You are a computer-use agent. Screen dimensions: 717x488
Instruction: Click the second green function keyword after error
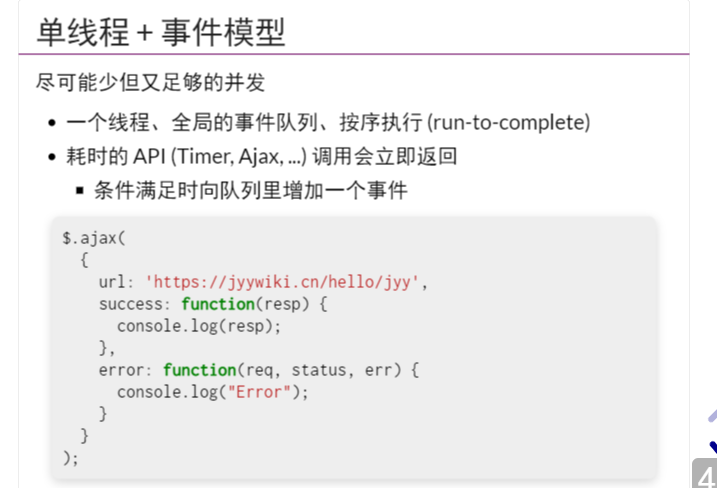coord(200,370)
